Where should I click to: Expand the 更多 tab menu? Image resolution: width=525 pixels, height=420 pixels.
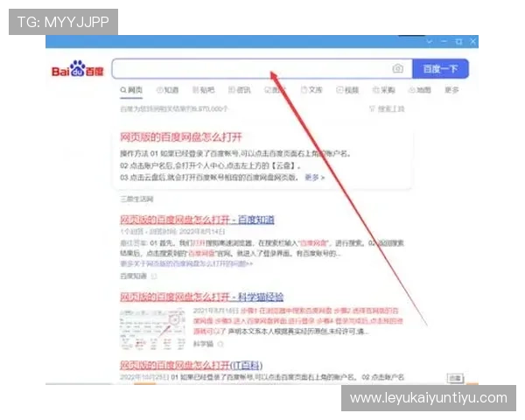tap(451, 90)
